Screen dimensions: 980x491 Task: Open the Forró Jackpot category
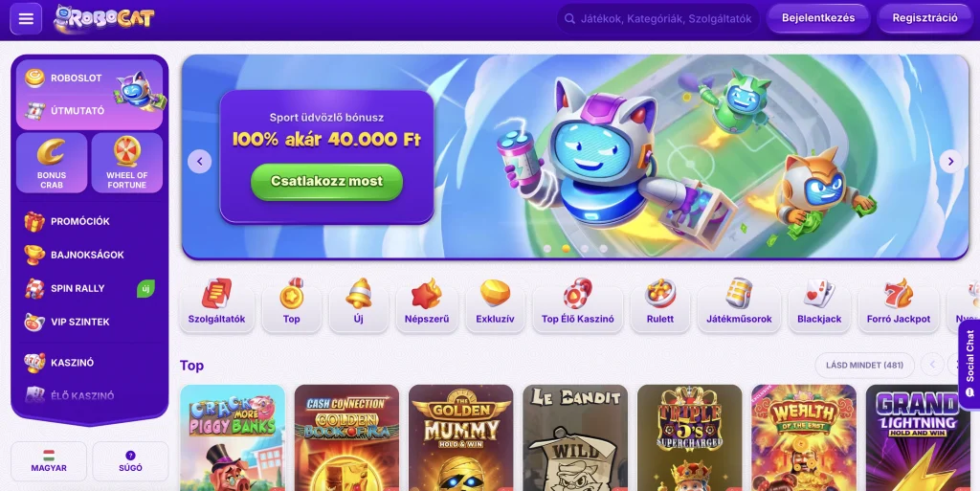click(x=898, y=304)
